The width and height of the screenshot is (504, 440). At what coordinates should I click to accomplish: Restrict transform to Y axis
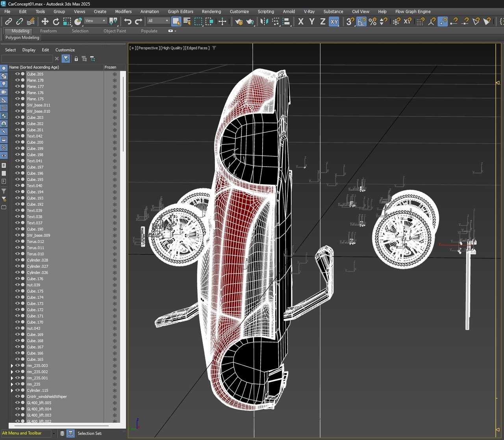[x=312, y=21]
